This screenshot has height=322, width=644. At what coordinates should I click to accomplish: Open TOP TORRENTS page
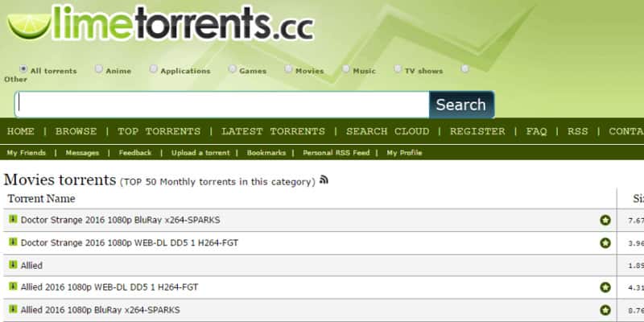tap(159, 131)
